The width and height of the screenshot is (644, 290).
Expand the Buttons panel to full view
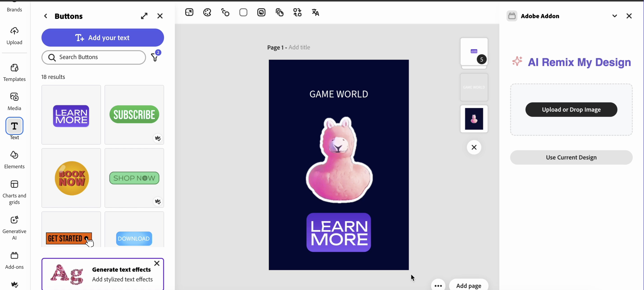144,16
